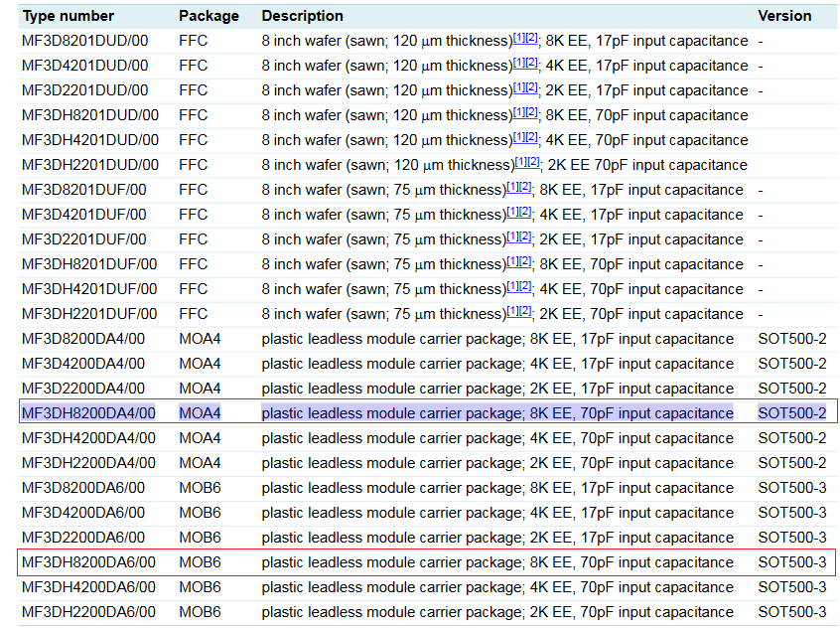Click the Package column header
840x628 pixels.
click(x=209, y=16)
